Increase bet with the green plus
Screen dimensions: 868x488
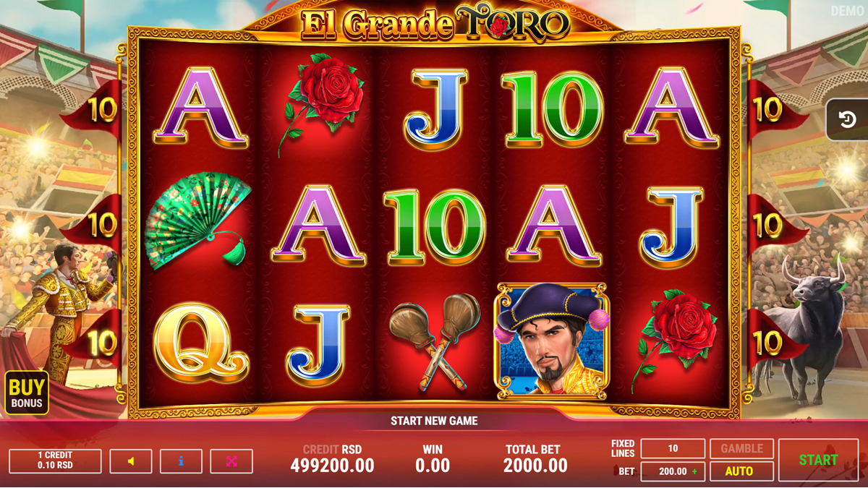point(695,471)
